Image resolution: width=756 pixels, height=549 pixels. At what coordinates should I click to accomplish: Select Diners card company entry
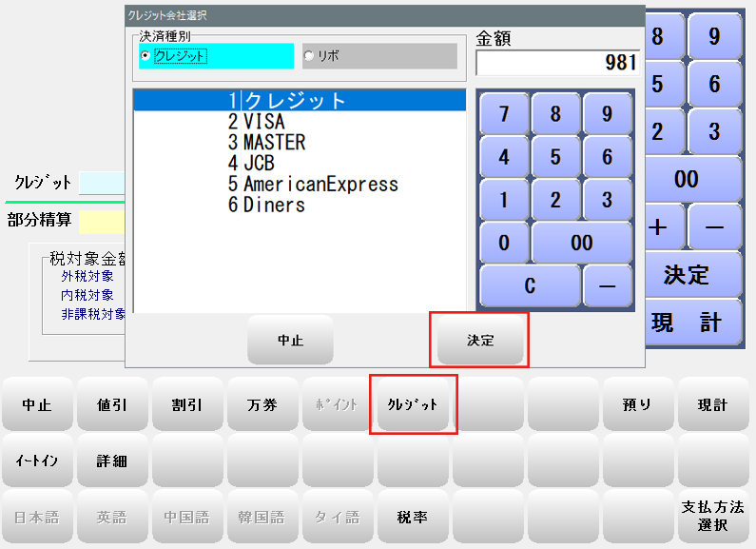click(x=274, y=205)
